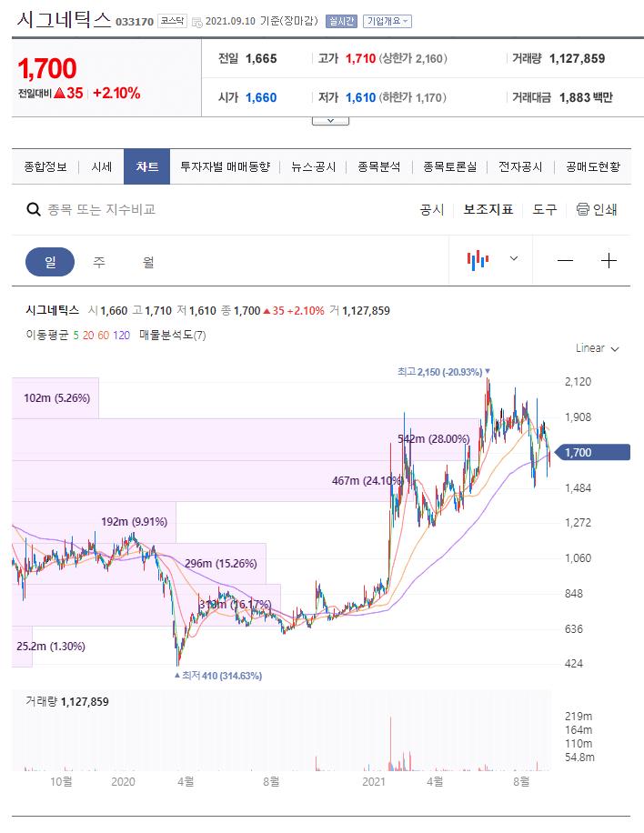644x833 pixels.
Task: Open the 기업개요 dropdown
Action: (387, 21)
